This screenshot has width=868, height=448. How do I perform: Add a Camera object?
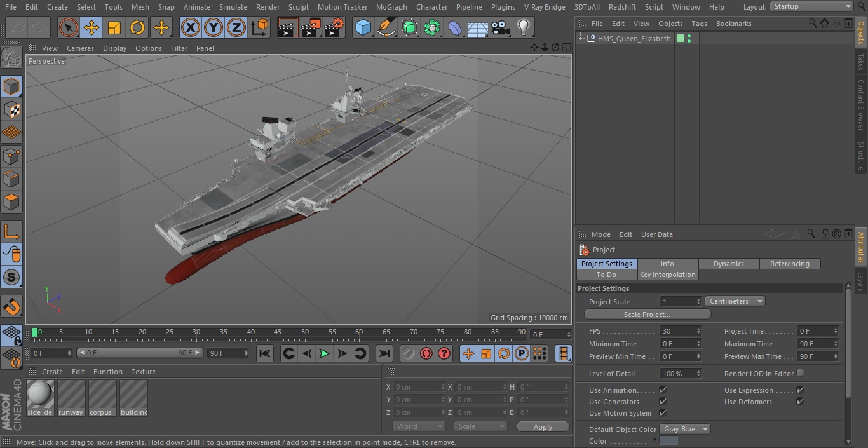coord(501,28)
